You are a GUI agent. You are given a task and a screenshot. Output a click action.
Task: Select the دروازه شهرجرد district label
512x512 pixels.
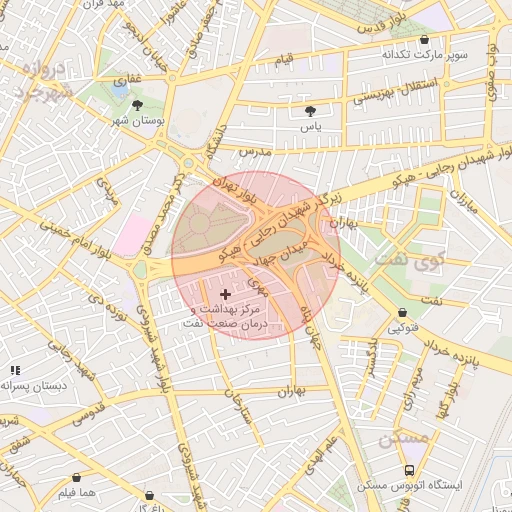(x=42, y=82)
